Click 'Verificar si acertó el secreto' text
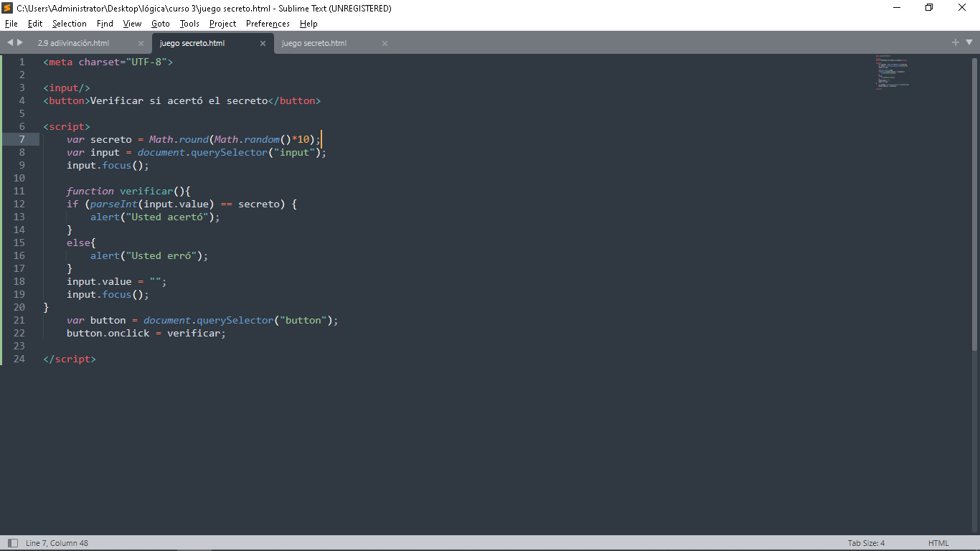 pyautogui.click(x=179, y=100)
